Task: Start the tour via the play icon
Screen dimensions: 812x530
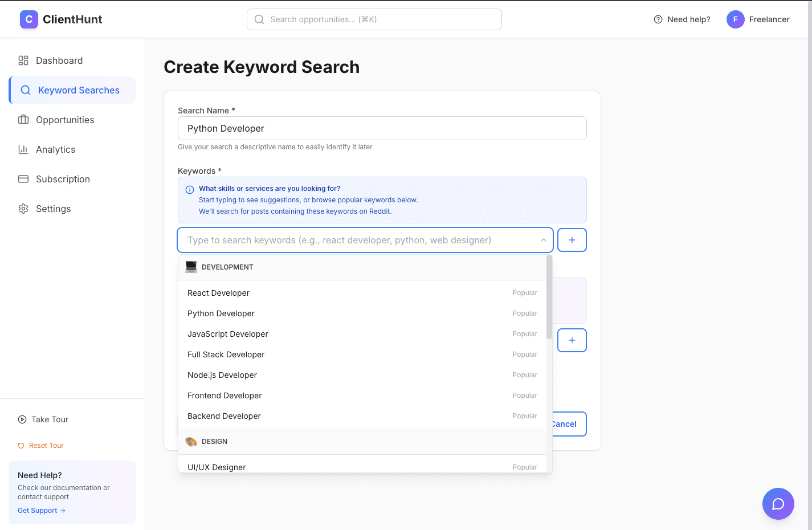Action: click(22, 419)
